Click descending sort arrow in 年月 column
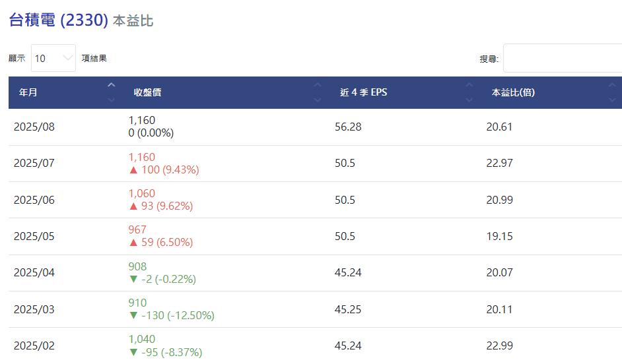Screen dimensions: 622x364 [111, 100]
